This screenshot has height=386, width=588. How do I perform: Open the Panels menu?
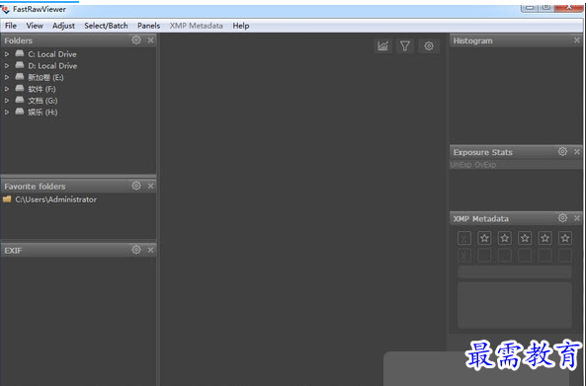point(148,26)
